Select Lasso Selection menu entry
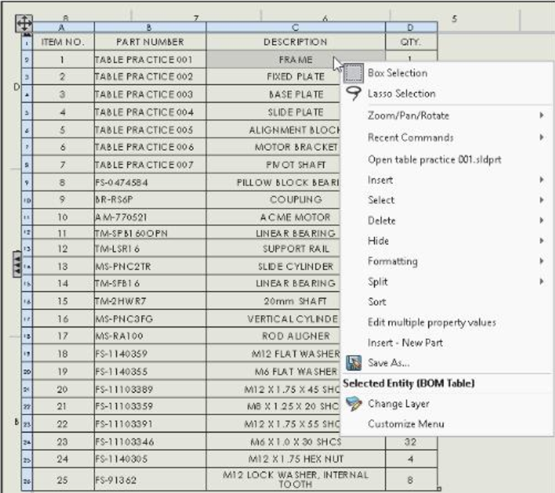555x493 pixels. pyautogui.click(x=401, y=94)
